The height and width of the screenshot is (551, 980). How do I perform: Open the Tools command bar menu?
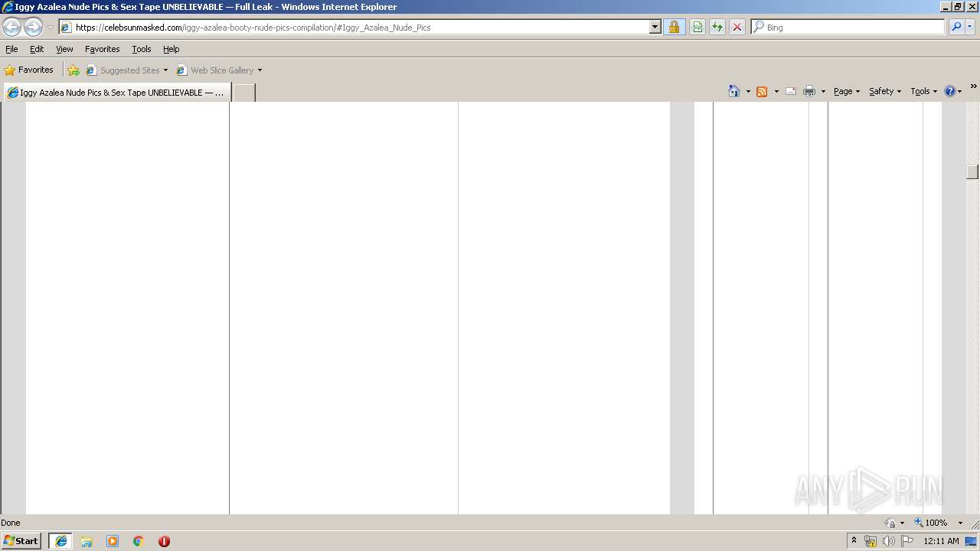point(923,92)
